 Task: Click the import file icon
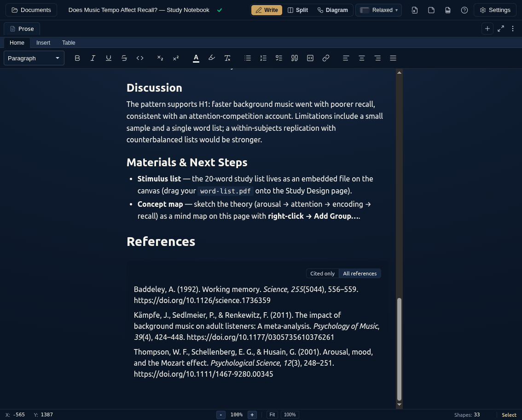click(x=414, y=10)
